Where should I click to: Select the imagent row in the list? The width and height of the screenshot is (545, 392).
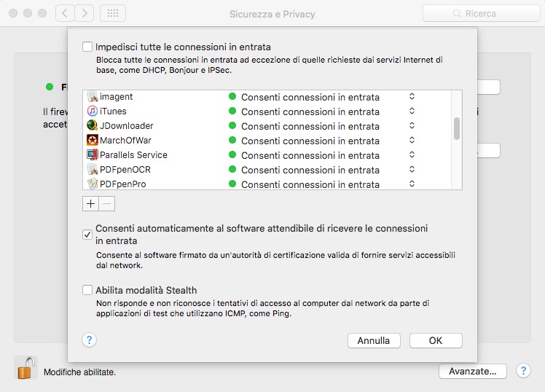click(x=267, y=97)
